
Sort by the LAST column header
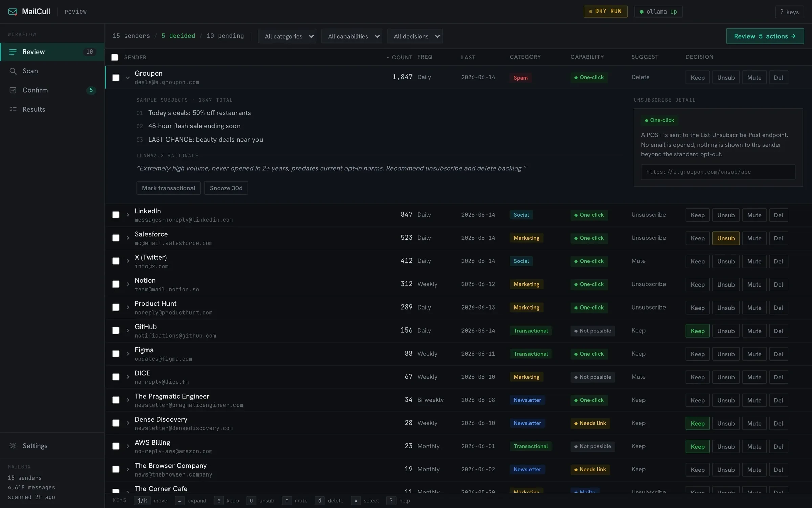point(468,57)
